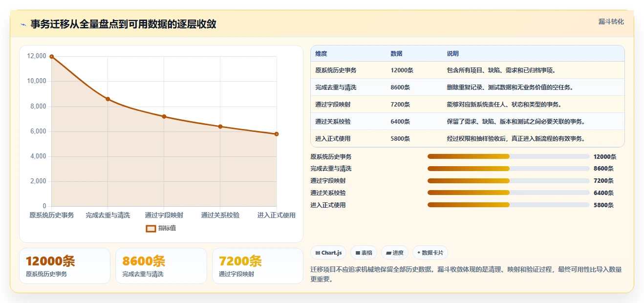Click table value 8600条

click(x=400, y=87)
